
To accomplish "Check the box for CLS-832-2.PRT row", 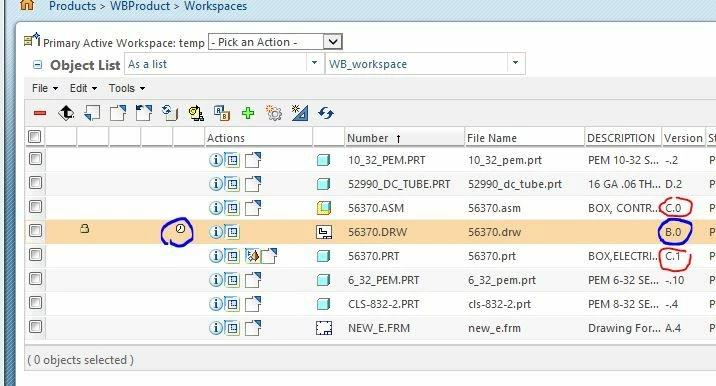I will click(35, 302).
